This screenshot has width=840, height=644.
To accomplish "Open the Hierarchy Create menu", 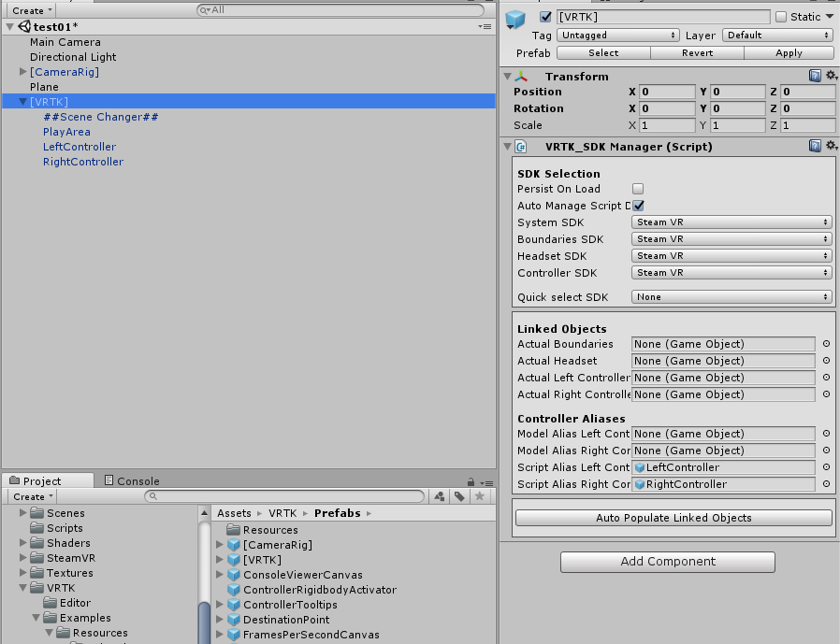I will click(x=32, y=10).
